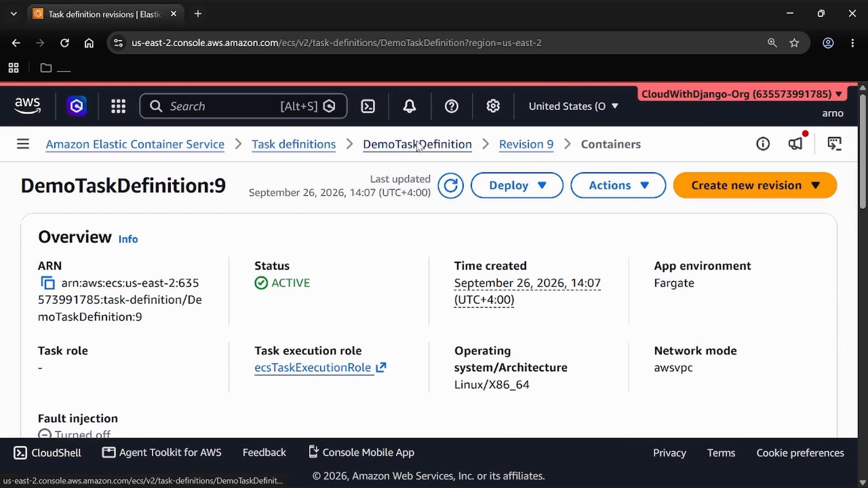The width and height of the screenshot is (868, 488).
Task: Open the Feedback footer link
Action: 264,453
